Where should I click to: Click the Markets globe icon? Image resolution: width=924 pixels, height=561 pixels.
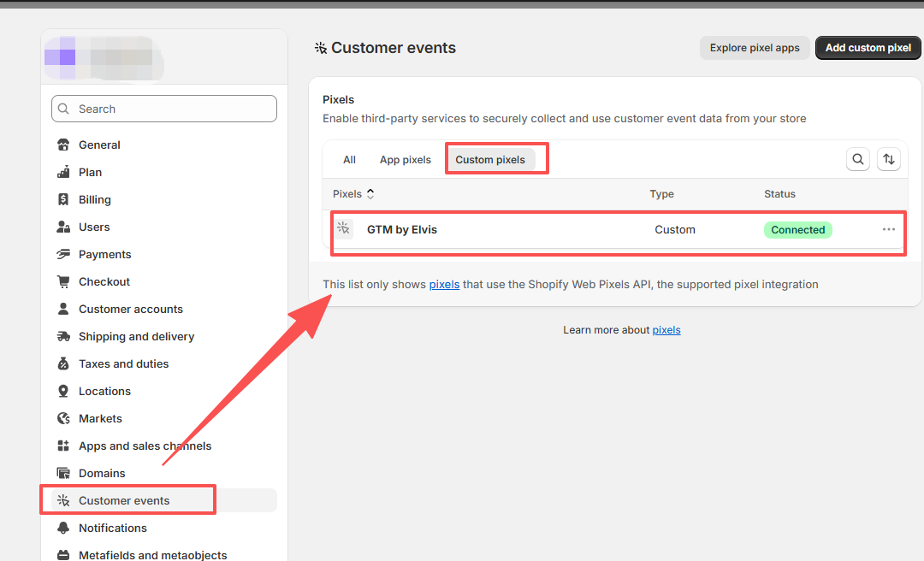pyautogui.click(x=63, y=418)
